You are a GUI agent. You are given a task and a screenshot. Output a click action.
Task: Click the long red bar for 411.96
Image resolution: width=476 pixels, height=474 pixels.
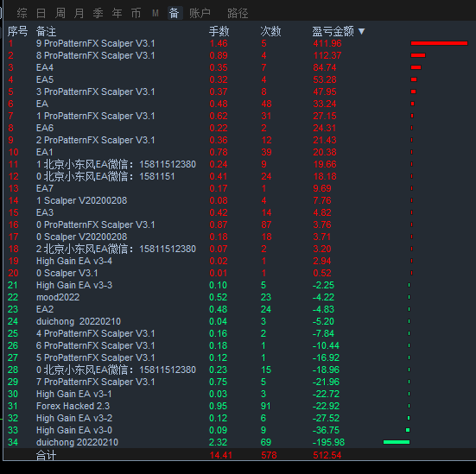[439, 43]
